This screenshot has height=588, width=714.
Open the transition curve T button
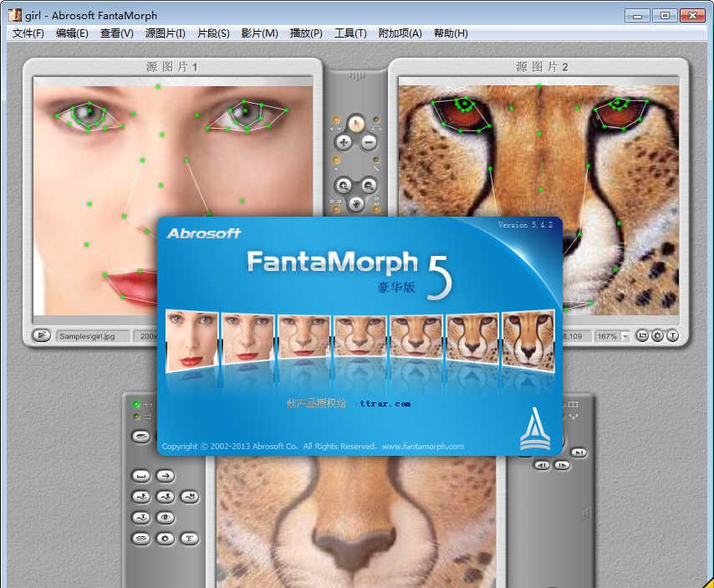pyautogui.click(x=141, y=518)
